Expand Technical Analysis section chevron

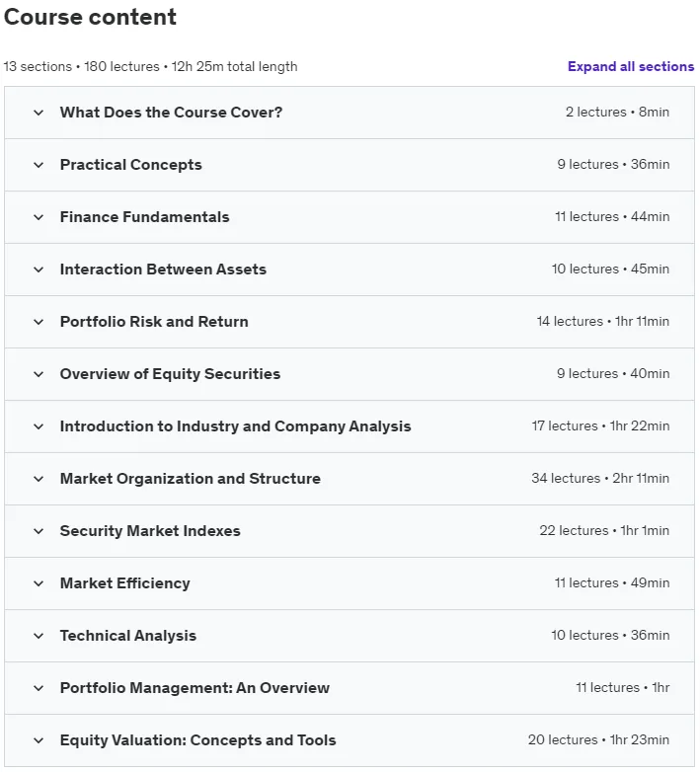(39, 636)
